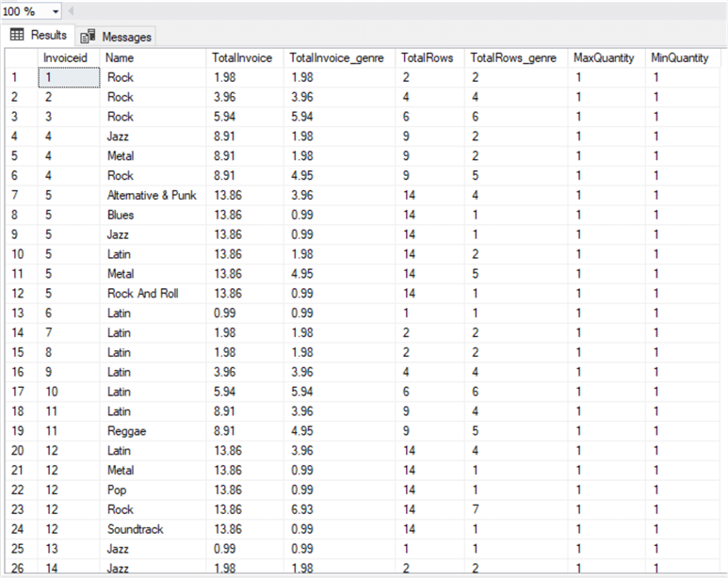This screenshot has height=578, width=728.
Task: Click the Results grid icon
Action: (17, 35)
